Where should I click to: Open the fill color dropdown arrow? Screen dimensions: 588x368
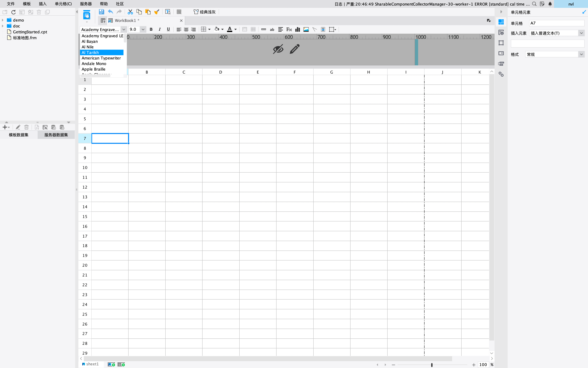tap(222, 29)
